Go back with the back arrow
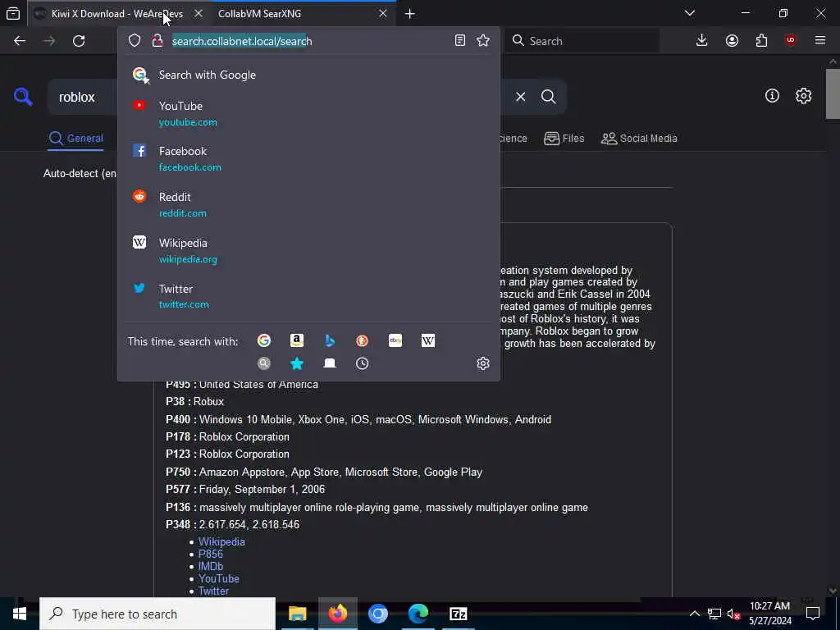840x630 pixels. (x=20, y=41)
